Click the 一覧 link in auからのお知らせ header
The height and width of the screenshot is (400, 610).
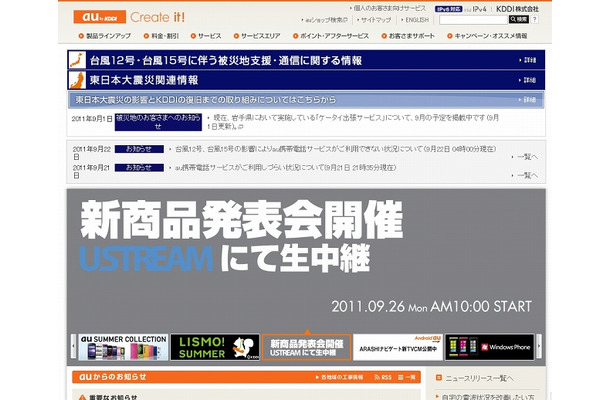click(407, 377)
